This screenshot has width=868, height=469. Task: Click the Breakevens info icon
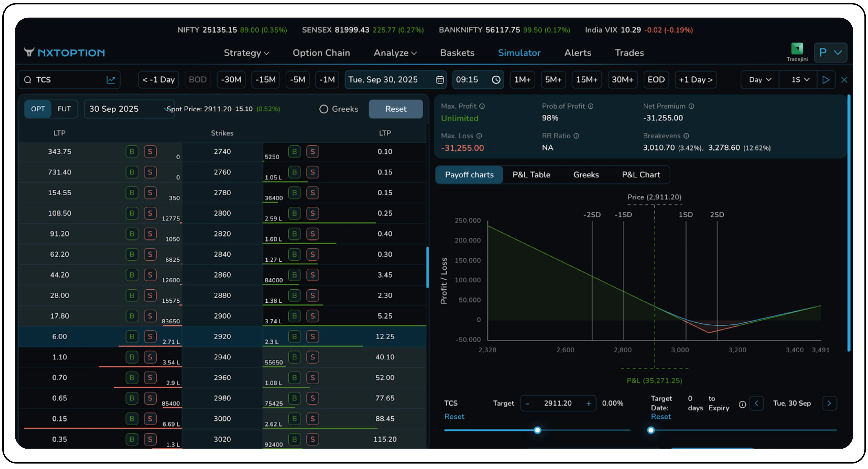[686, 136]
